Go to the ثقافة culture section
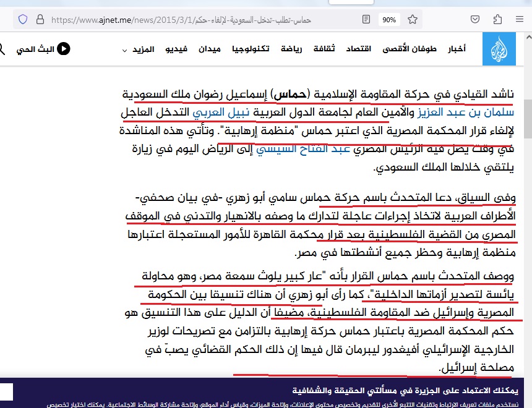The image size is (532, 408). [324, 49]
